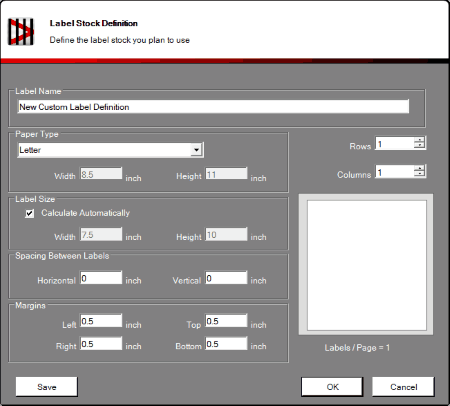Click the Bottom margin input field
Image resolution: width=450 pixels, height=406 pixels.
coord(226,344)
